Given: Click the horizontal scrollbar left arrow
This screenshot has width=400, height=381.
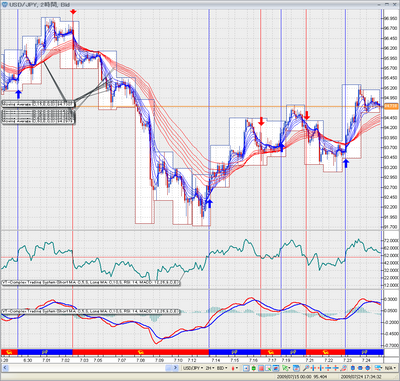Looking at the screenshot, I should point(5,368).
